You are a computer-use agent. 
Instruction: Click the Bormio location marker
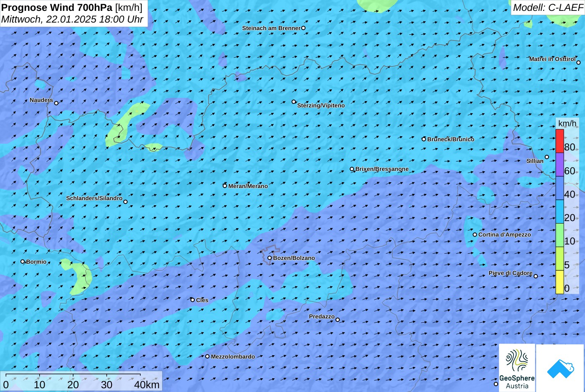(23, 262)
